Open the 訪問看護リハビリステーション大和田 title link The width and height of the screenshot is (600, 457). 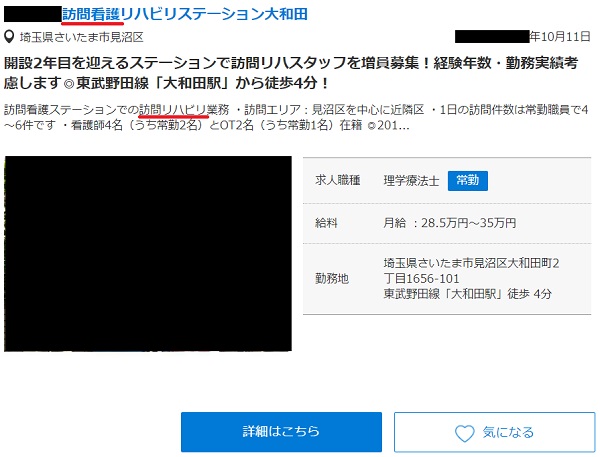point(185,15)
